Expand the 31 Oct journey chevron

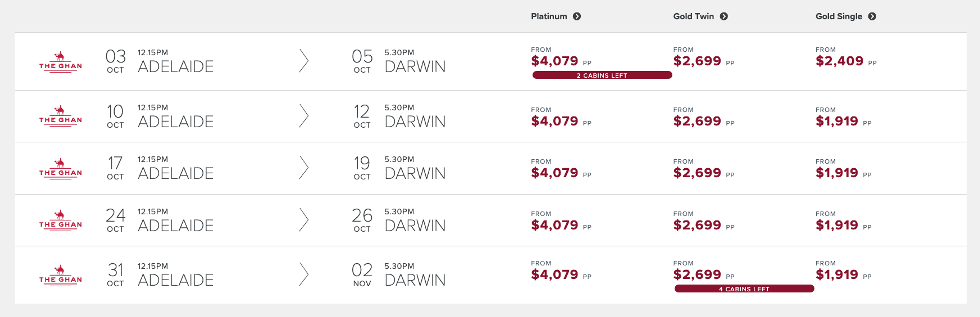(x=303, y=274)
